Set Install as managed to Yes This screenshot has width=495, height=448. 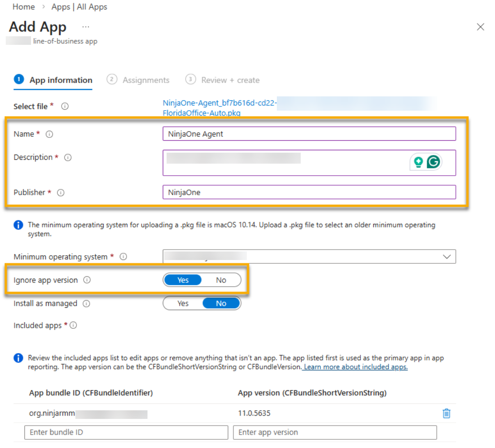183,303
